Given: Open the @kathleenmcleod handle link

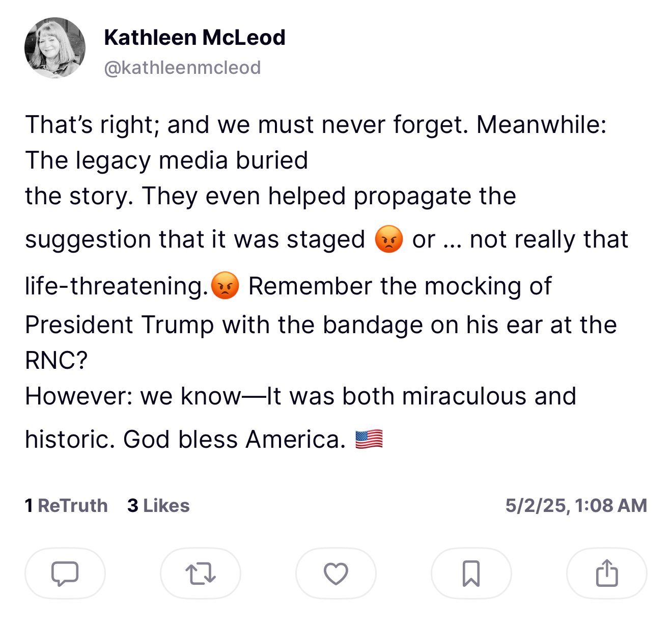Looking at the screenshot, I should tap(182, 67).
